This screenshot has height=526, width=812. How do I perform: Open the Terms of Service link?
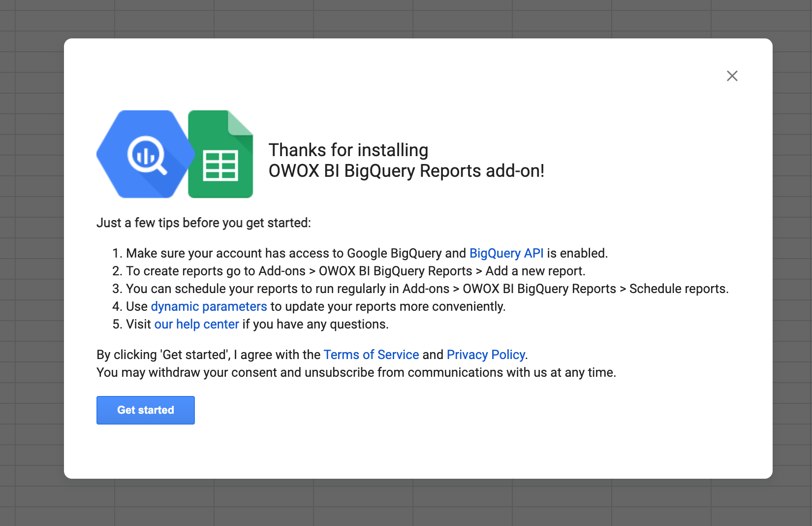(371, 355)
